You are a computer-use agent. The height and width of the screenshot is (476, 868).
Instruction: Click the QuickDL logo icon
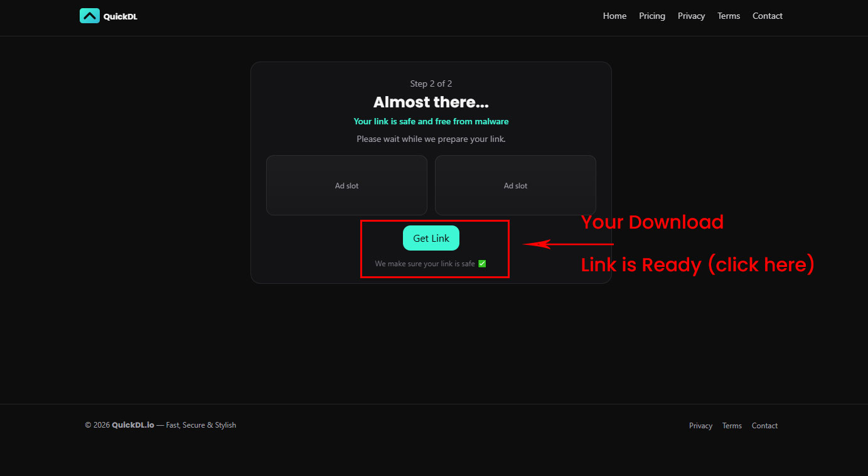90,16
